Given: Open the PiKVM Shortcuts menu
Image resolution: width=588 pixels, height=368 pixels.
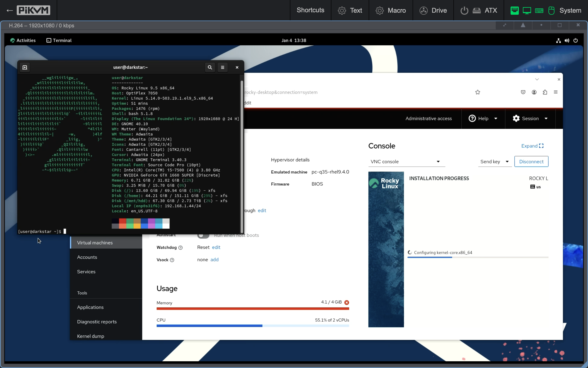Looking at the screenshot, I should coord(310,10).
